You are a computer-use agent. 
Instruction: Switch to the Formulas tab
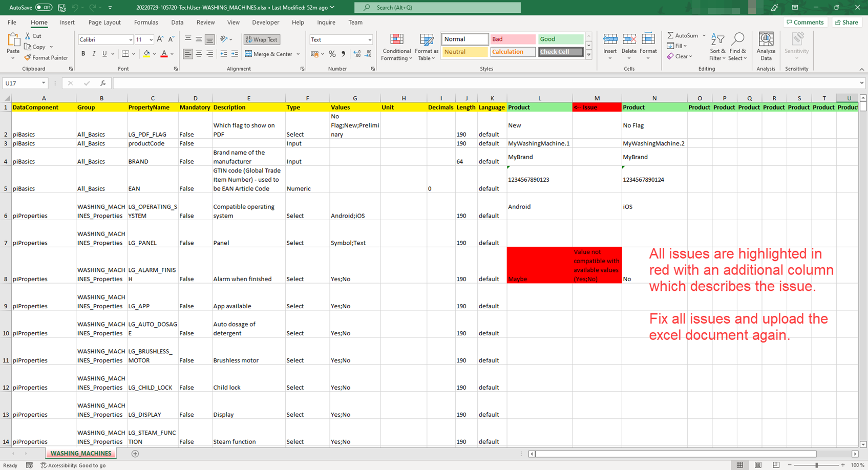[146, 23]
